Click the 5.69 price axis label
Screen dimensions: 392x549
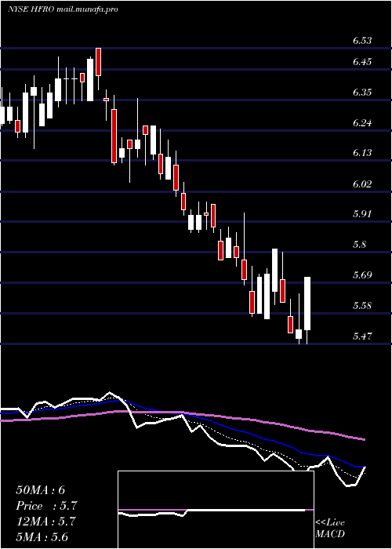click(x=362, y=274)
